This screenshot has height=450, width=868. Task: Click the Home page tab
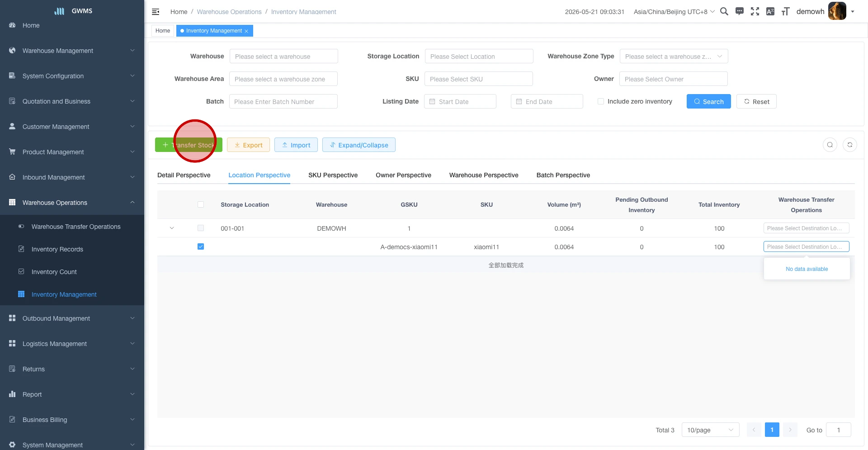click(163, 31)
